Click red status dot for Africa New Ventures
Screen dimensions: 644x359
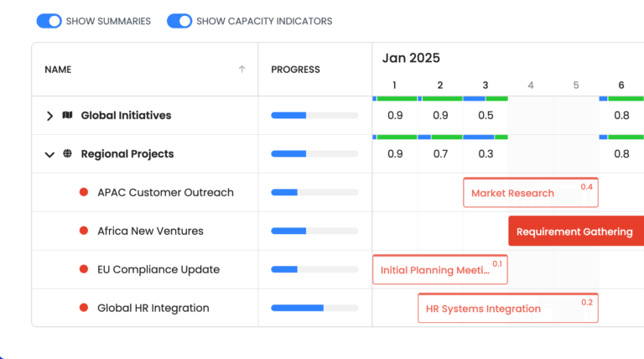point(84,231)
